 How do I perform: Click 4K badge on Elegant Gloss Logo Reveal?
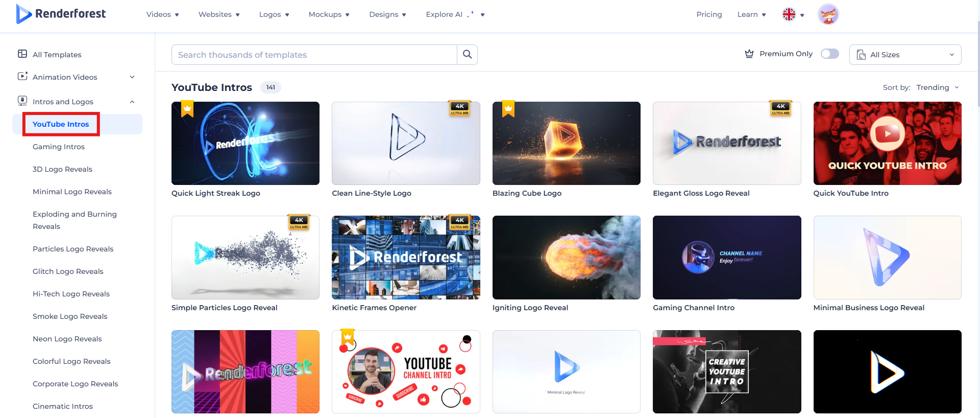click(780, 108)
